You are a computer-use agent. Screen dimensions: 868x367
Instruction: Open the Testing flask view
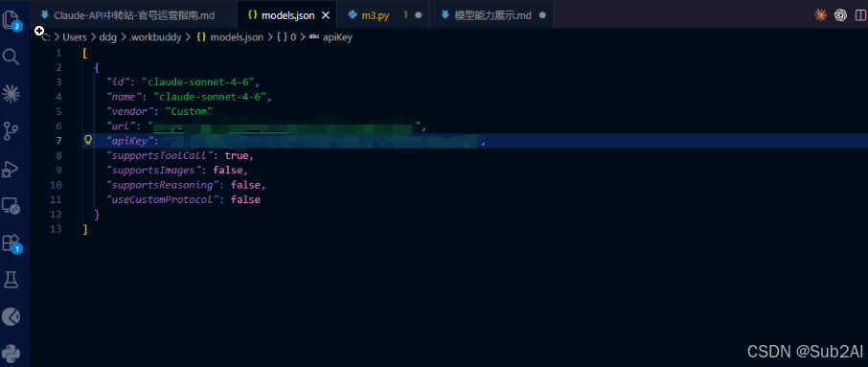11,280
